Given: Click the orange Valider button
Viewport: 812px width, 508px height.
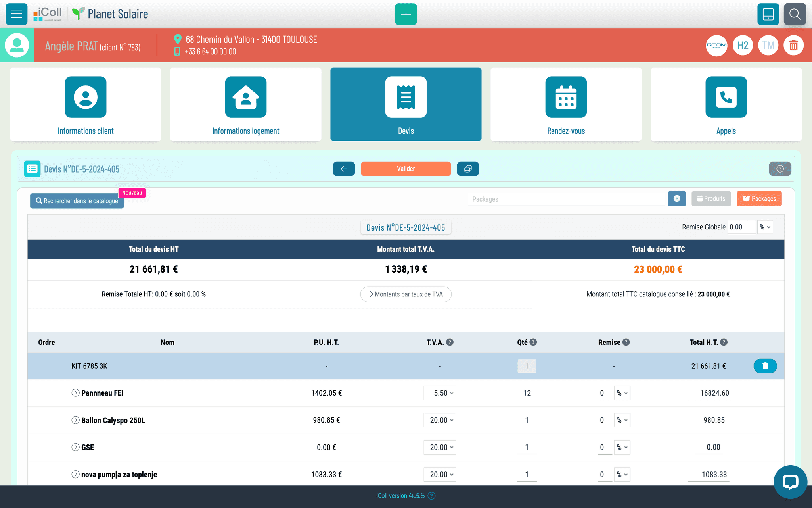Looking at the screenshot, I should [406, 169].
